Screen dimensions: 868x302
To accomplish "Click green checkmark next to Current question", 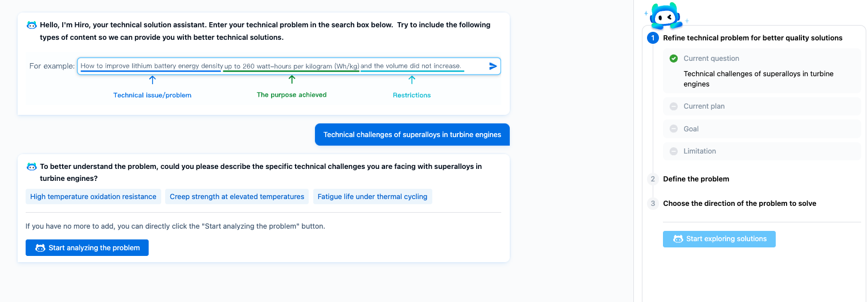I will 674,59.
